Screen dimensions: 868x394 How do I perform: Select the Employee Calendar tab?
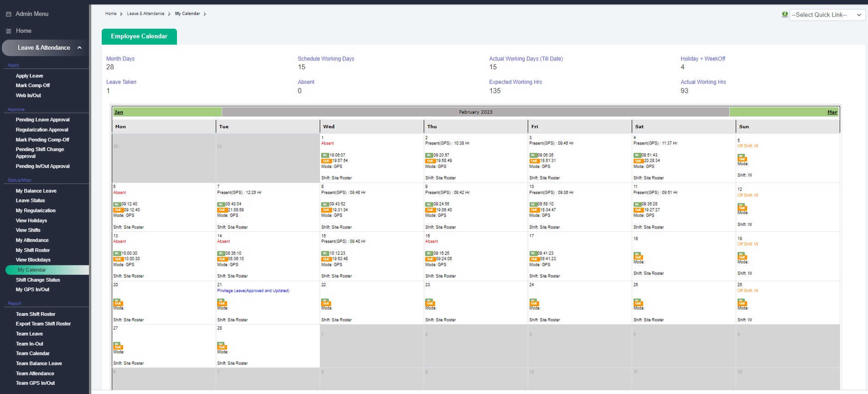click(x=139, y=37)
